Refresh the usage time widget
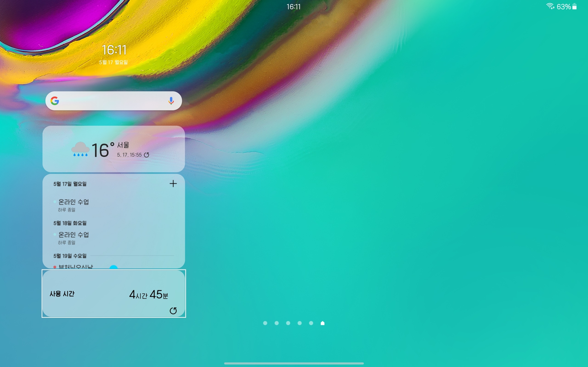The image size is (588, 367). (x=173, y=311)
